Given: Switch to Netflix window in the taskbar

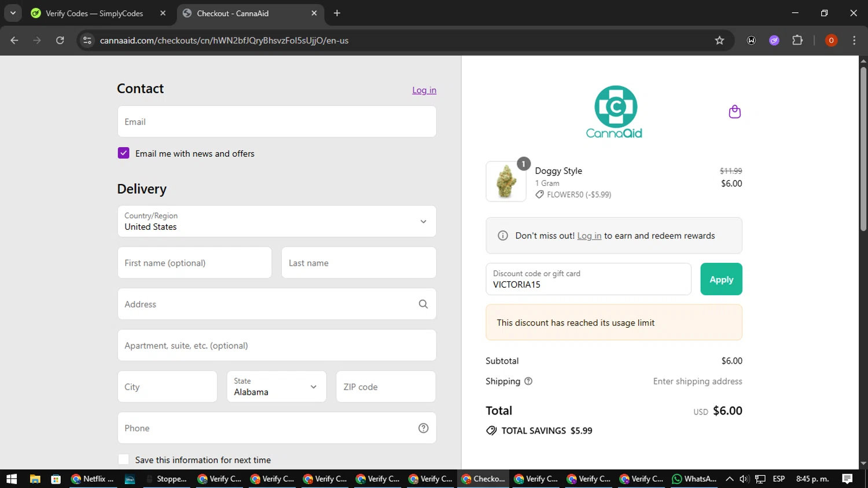Looking at the screenshot, I should click(93, 479).
